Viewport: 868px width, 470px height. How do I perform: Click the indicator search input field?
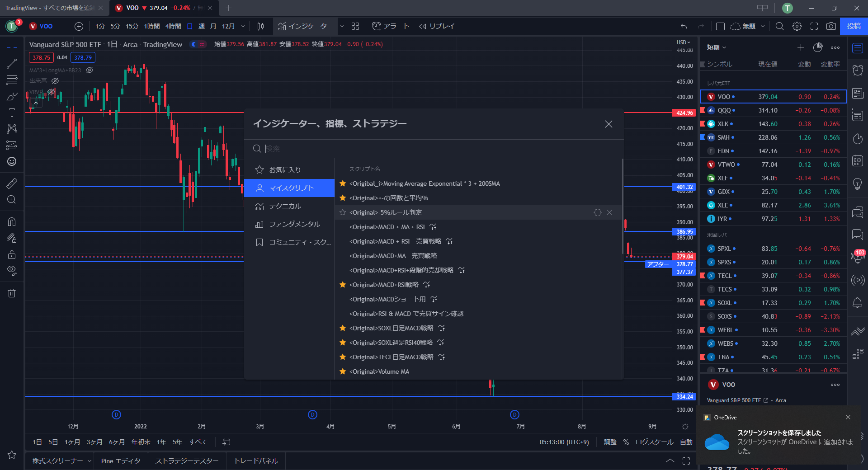(x=434, y=149)
